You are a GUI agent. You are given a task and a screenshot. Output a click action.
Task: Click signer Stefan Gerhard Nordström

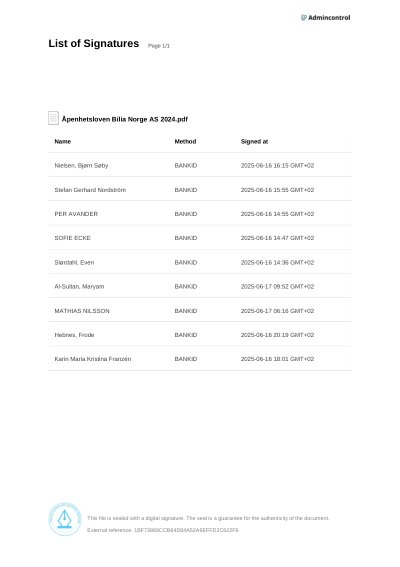click(90, 190)
